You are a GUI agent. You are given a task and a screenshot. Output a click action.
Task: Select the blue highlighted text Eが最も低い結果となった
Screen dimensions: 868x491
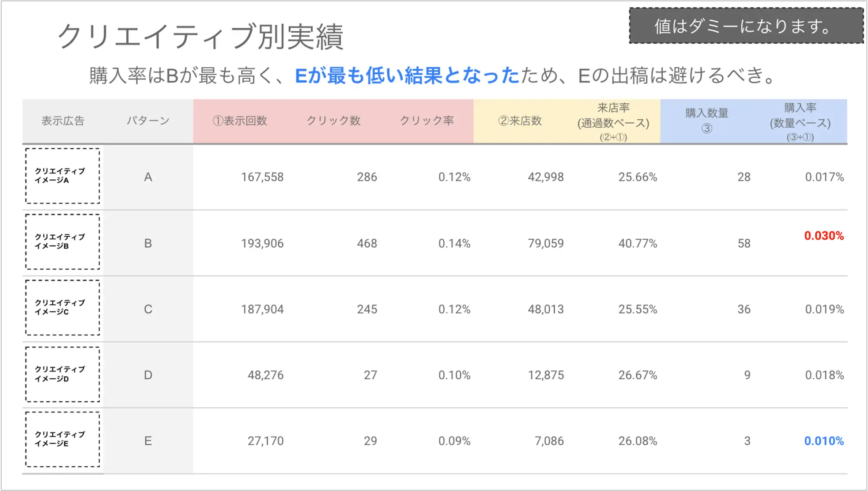(407, 76)
